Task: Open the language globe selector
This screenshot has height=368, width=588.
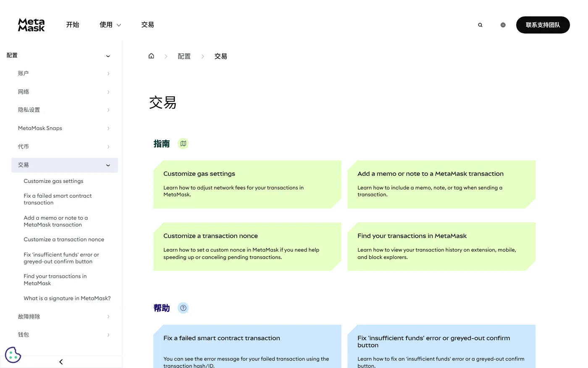Action: (503, 25)
